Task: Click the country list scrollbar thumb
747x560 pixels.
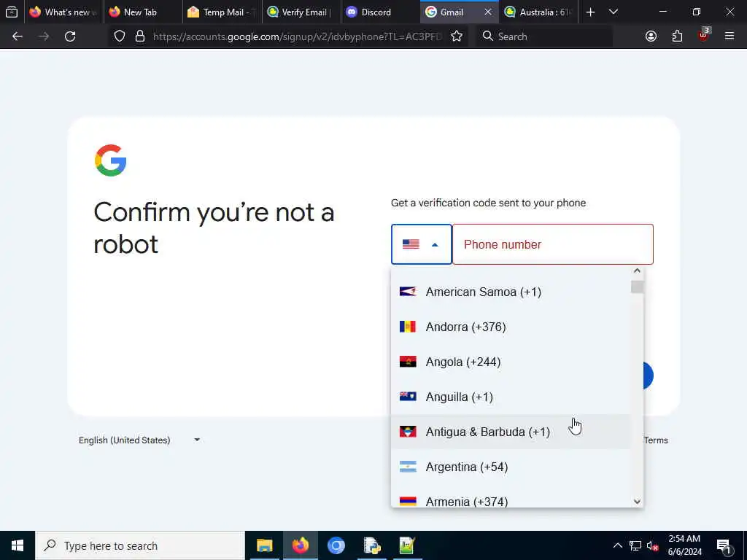Action: point(637,287)
